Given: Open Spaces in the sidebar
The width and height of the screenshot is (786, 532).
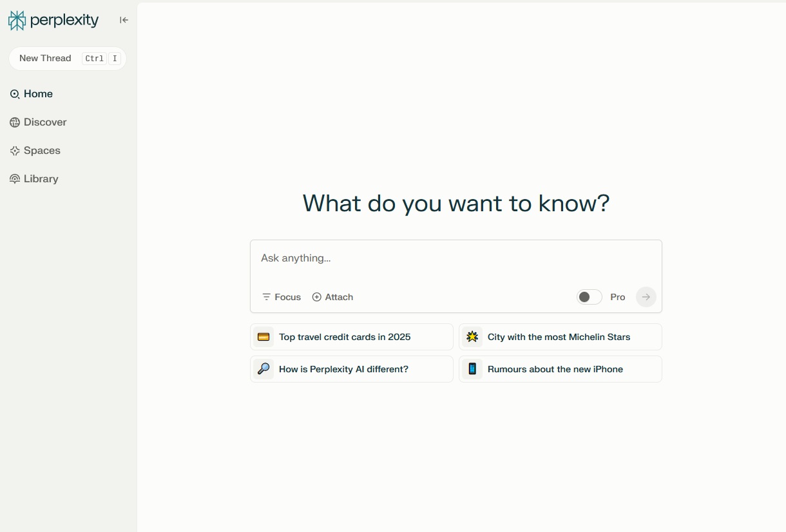Looking at the screenshot, I should pyautogui.click(x=35, y=151).
